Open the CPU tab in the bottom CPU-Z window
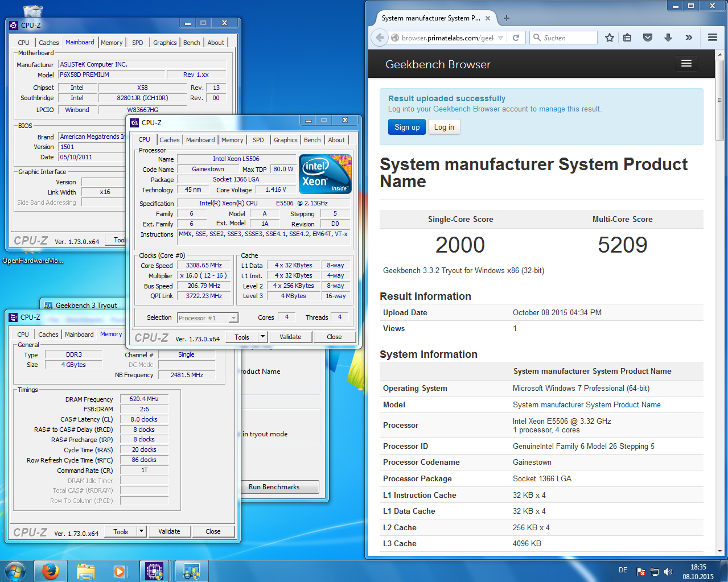This screenshot has width=728, height=582. [23, 335]
